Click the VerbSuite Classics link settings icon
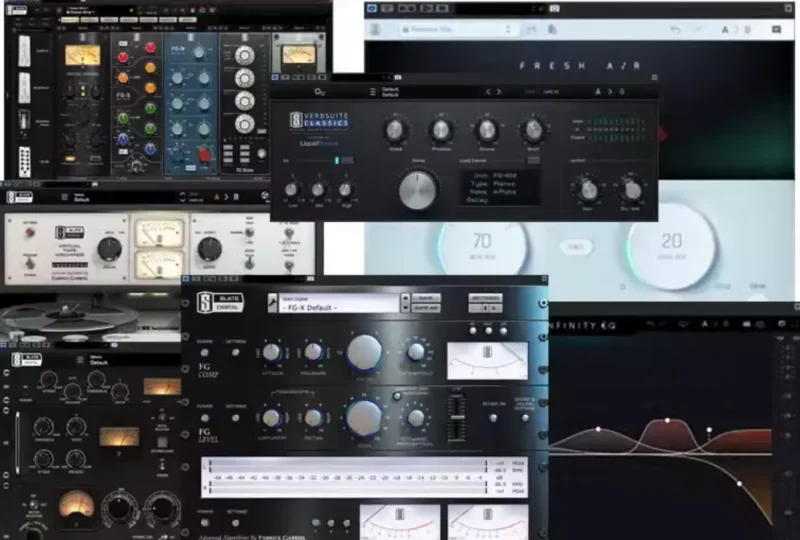800x540 pixels. pyautogui.click(x=320, y=92)
